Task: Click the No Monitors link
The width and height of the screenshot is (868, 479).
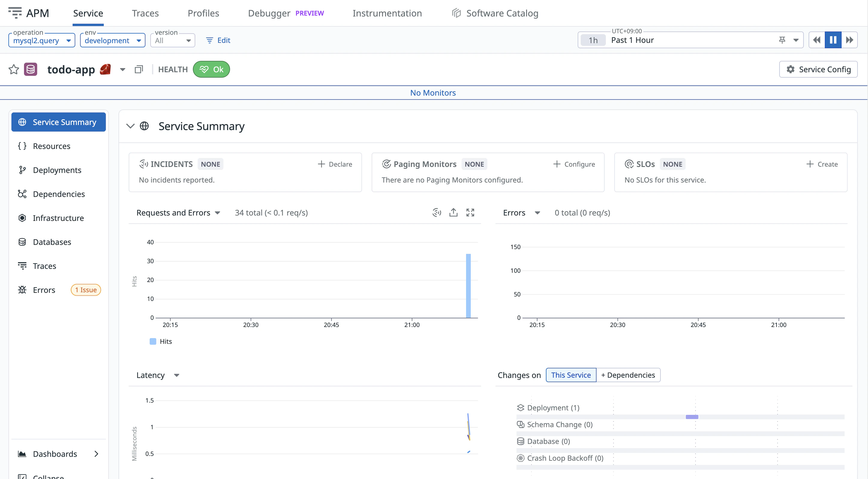Action: [433, 93]
